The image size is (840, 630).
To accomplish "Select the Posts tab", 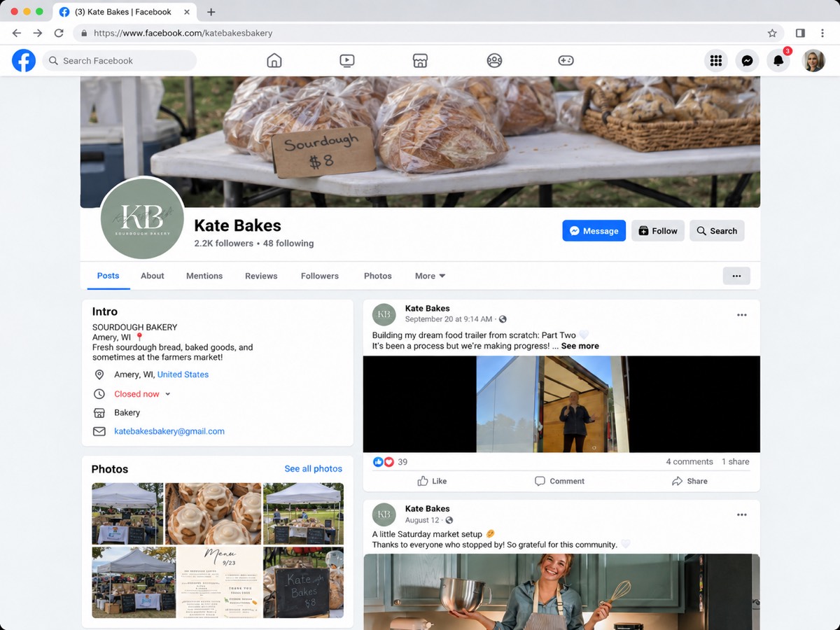I will [108, 276].
